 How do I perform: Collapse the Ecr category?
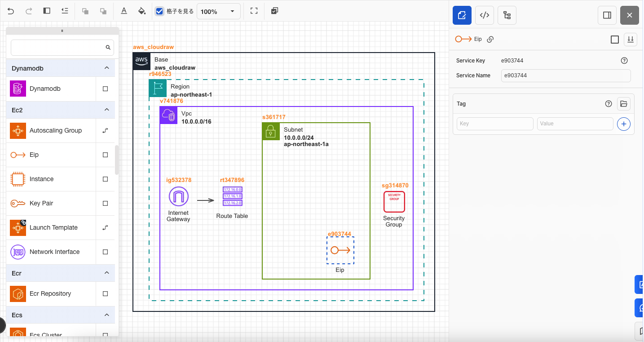coord(106,273)
